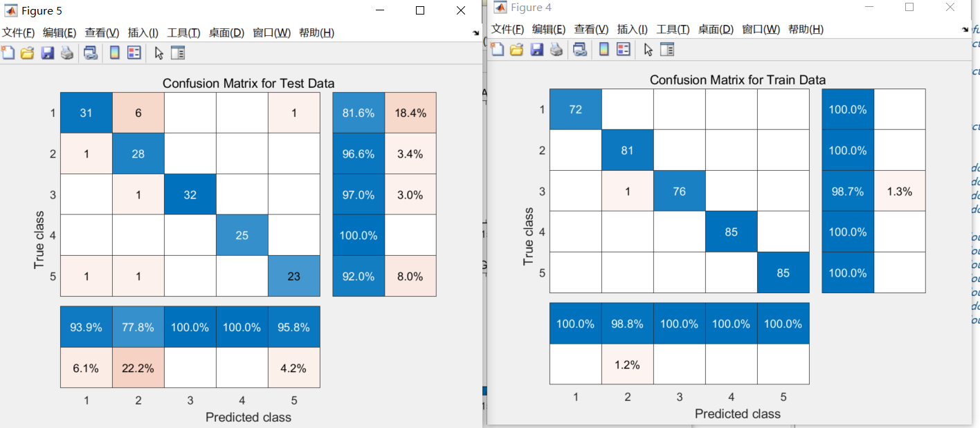Click test matrix cell showing 32
The image size is (980, 428).
(x=190, y=195)
